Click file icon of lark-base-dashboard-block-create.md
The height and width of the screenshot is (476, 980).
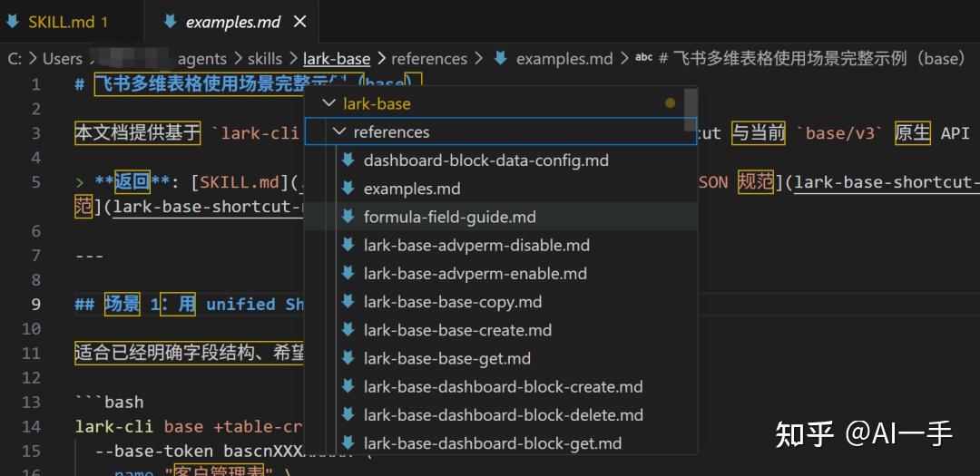(x=348, y=386)
